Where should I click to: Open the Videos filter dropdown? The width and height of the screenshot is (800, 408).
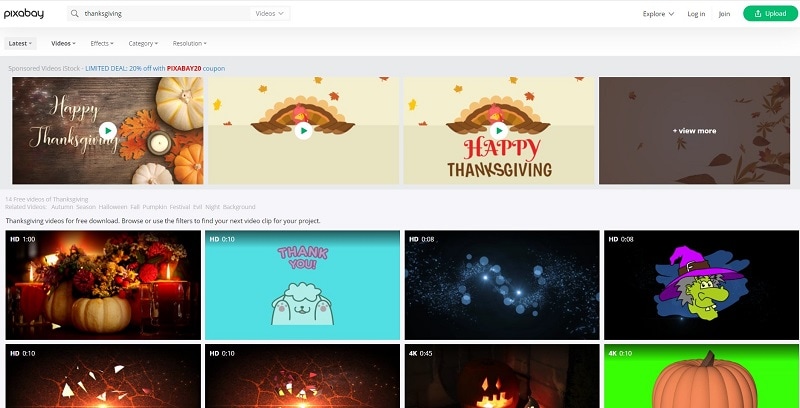click(63, 43)
